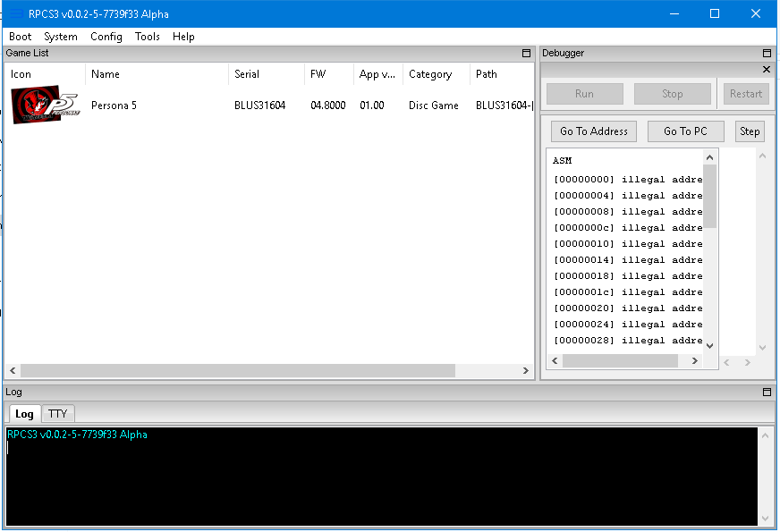Click the RPCS3 title bar app icon
The image size is (780, 532).
[x=17, y=14]
